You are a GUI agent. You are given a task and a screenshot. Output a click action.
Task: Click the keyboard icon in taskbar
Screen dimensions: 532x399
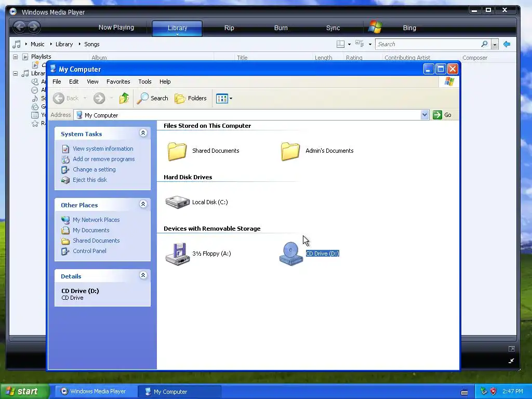[464, 392]
